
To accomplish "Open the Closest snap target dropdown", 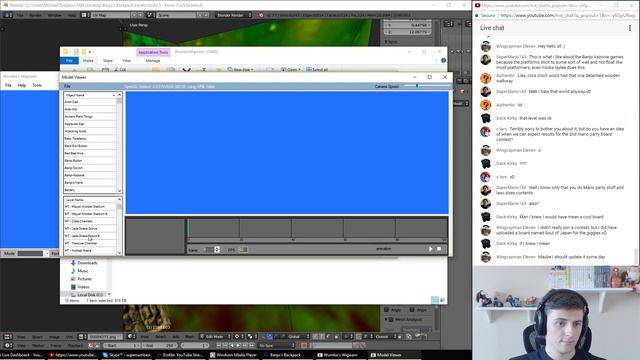I will [385, 337].
